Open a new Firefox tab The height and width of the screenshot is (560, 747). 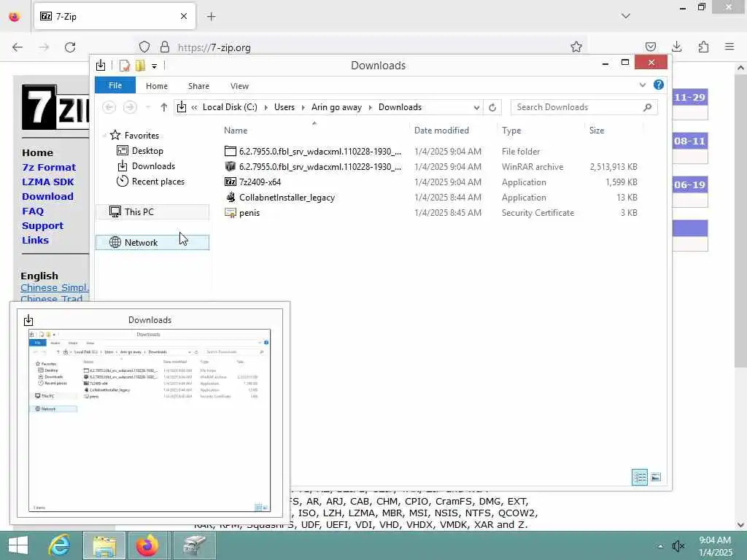pyautogui.click(x=211, y=17)
